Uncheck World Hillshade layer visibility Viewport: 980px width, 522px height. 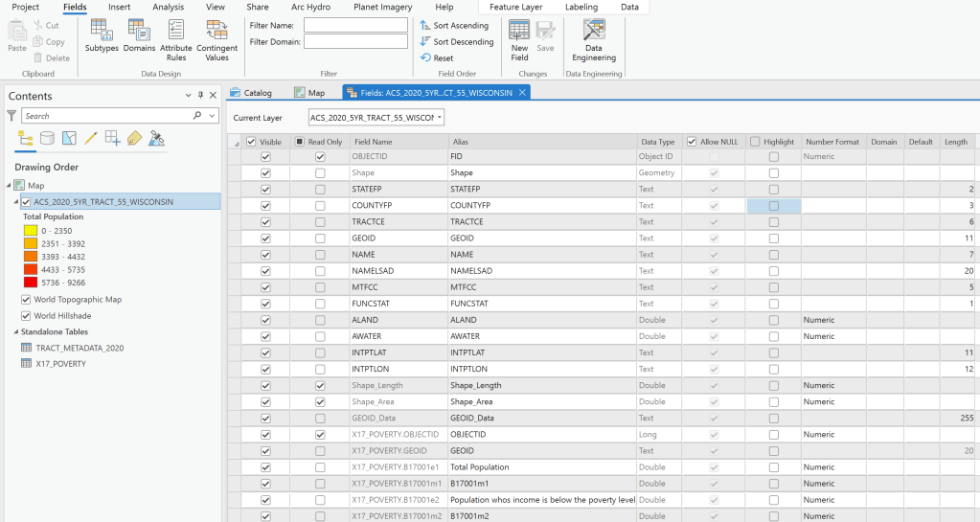26,315
